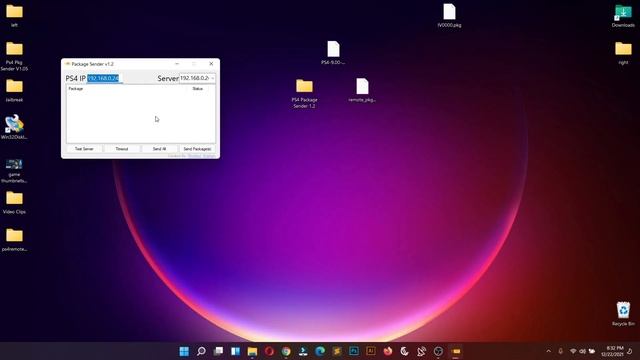
Task: Open Task View from taskbar
Action: click(218, 351)
